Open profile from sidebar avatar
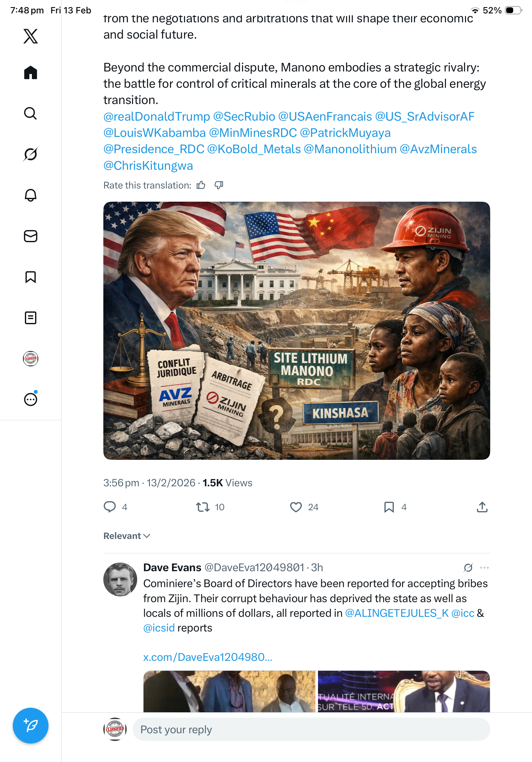Screen dimensions: 532x762 pyautogui.click(x=31, y=359)
